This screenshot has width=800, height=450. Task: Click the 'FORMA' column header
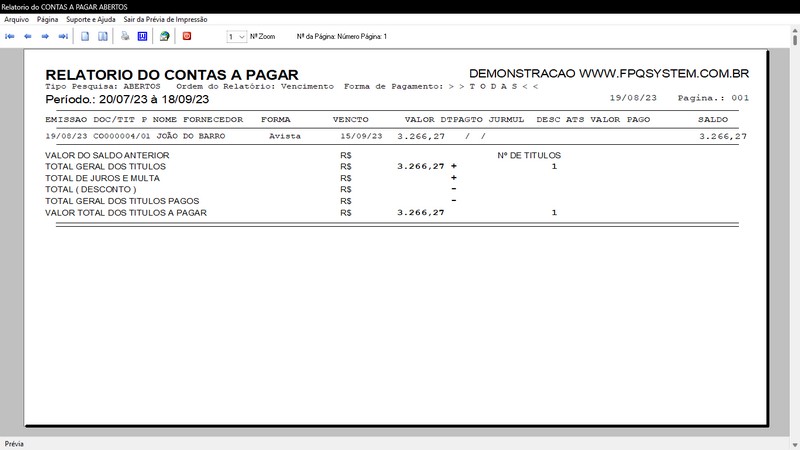(276, 120)
